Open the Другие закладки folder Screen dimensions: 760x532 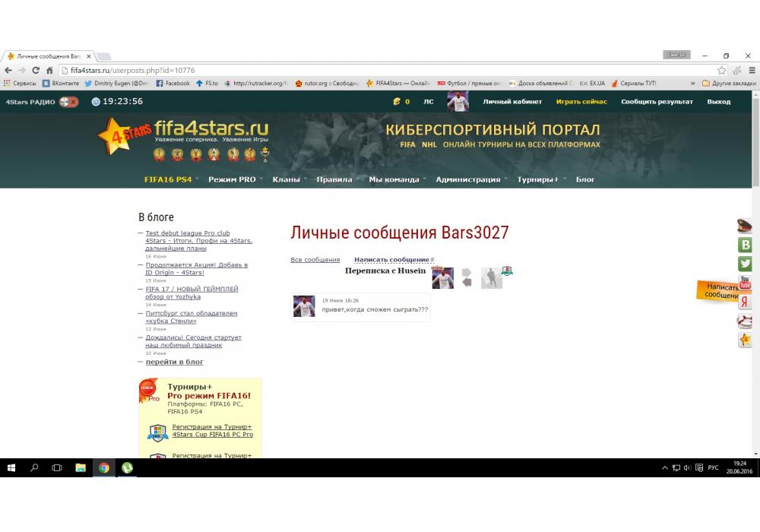tap(729, 84)
